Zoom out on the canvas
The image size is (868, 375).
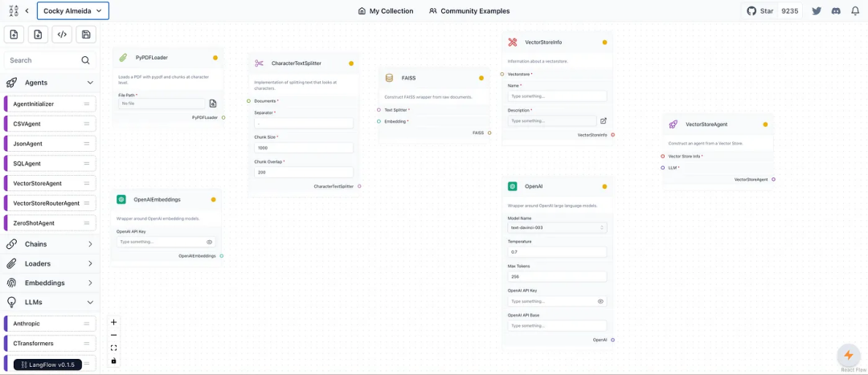coord(114,335)
